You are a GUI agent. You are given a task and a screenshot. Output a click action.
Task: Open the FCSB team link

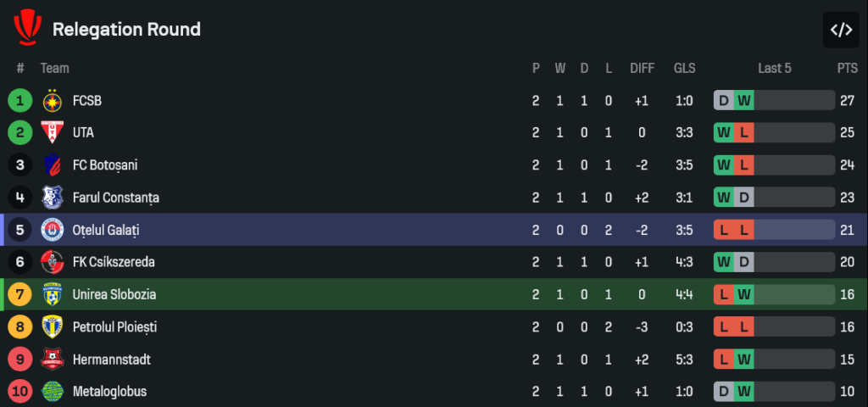(86, 101)
